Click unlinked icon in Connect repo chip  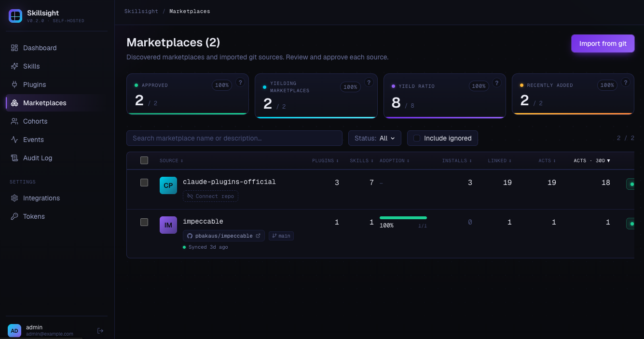190,196
